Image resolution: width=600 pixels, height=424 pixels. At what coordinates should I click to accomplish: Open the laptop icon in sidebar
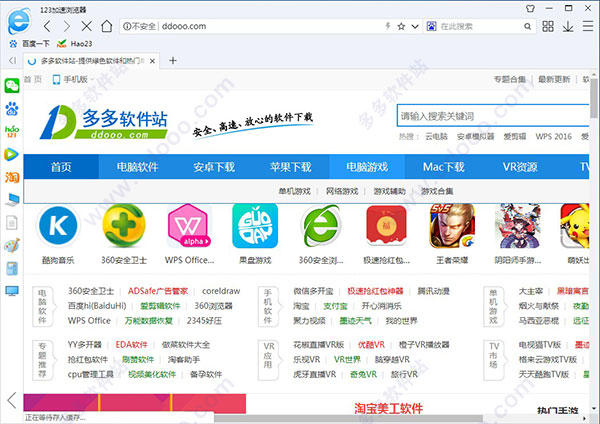[12, 200]
